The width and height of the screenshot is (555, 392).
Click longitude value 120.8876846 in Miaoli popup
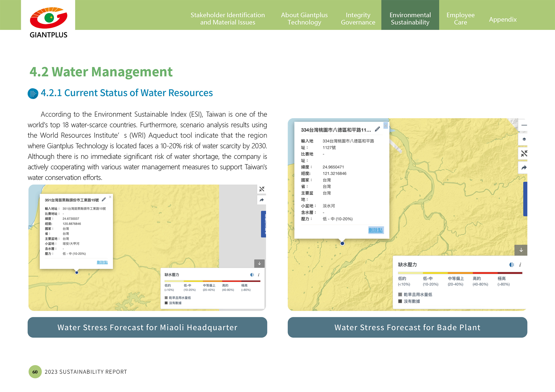click(72, 224)
